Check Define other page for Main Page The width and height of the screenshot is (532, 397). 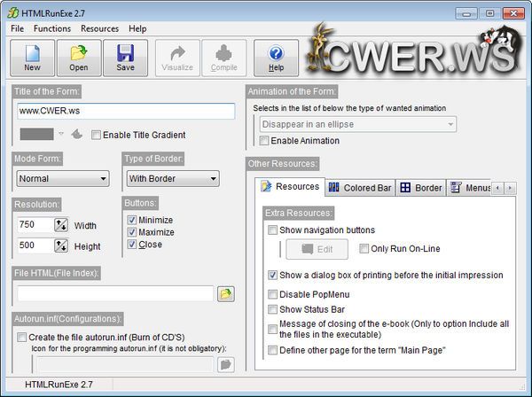(x=272, y=350)
